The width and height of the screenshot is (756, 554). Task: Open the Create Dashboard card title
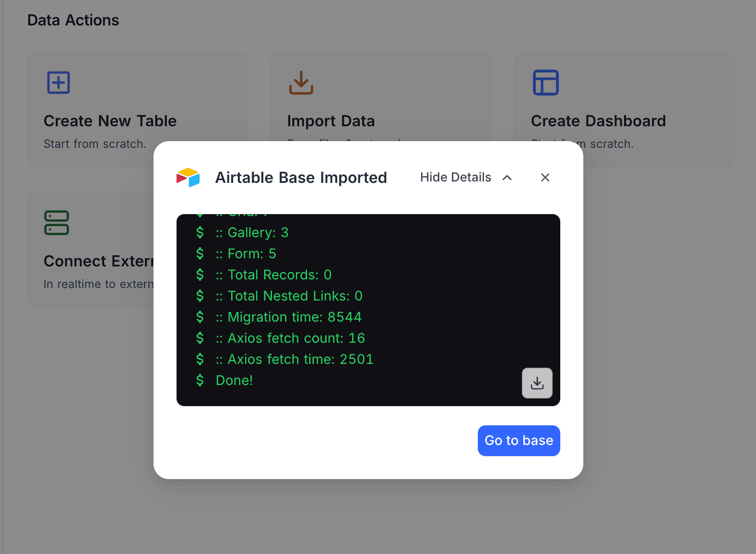598,121
